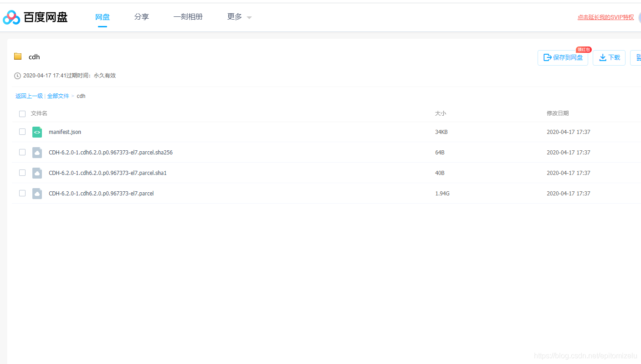Click the 点击延长我的SVIP特权 link
Viewport: 641px width, 364px height.
click(605, 17)
